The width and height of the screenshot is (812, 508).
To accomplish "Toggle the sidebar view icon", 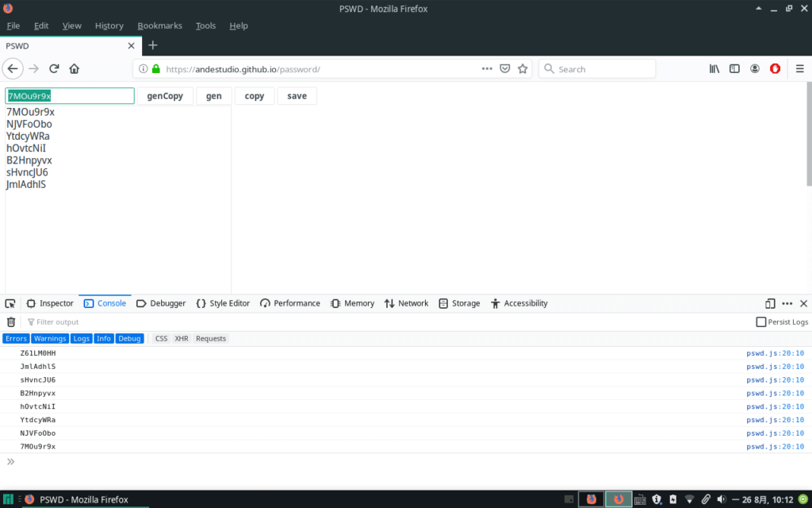I will coord(734,69).
